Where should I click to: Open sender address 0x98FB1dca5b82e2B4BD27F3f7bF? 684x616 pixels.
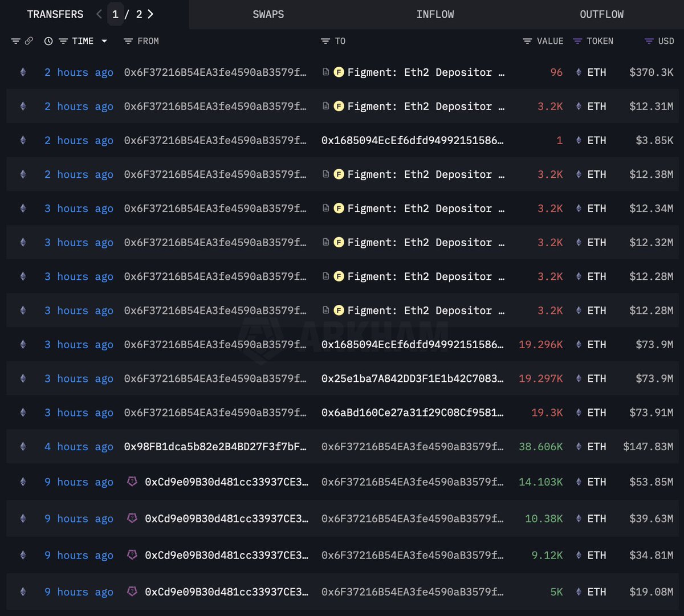(215, 447)
